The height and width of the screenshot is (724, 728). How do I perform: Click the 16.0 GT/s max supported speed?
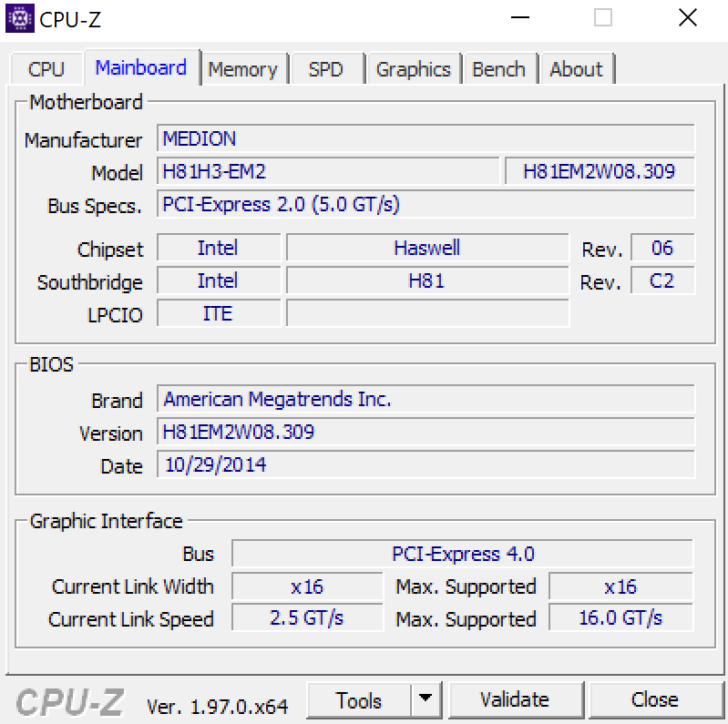point(620,617)
